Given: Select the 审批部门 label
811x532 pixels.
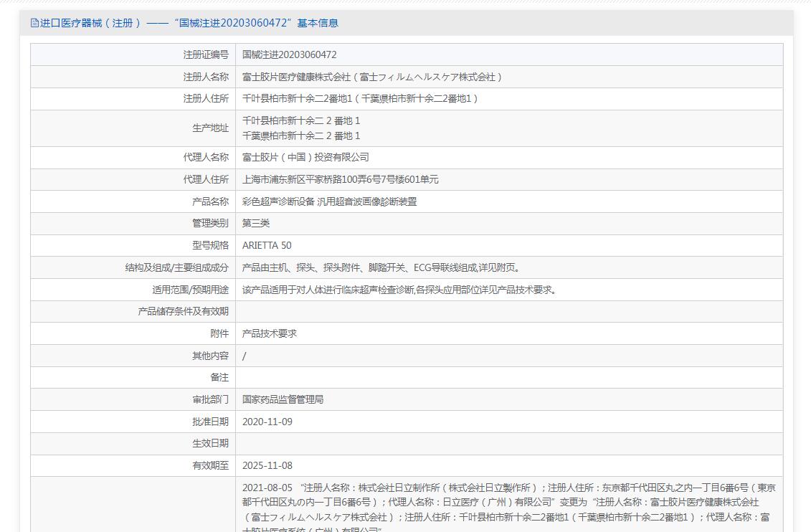Looking at the screenshot, I should [211, 399].
